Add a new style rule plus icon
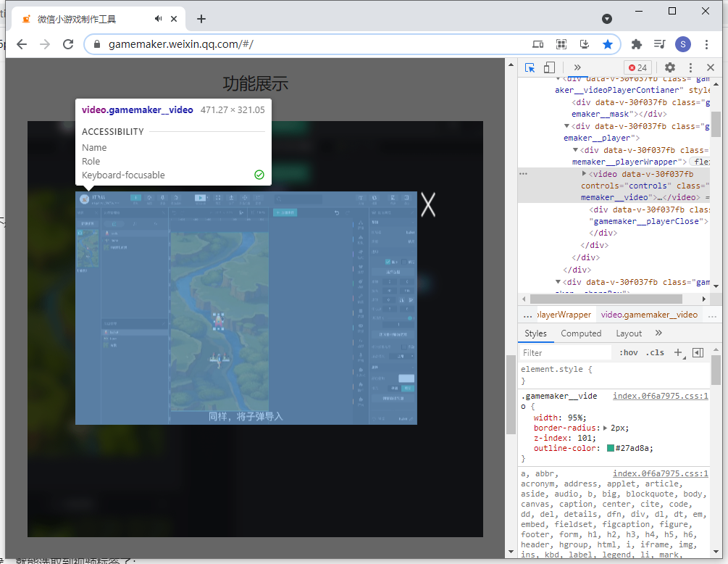728x564 pixels. (x=679, y=352)
